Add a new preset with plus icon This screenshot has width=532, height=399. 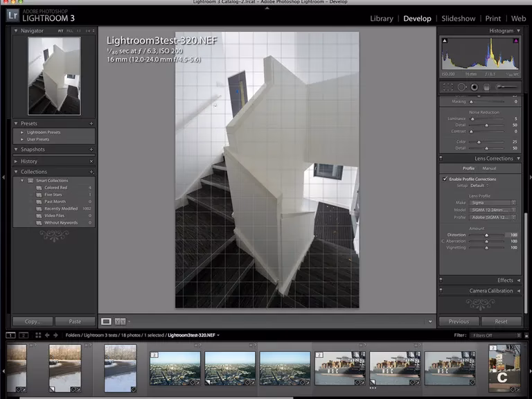click(91, 123)
